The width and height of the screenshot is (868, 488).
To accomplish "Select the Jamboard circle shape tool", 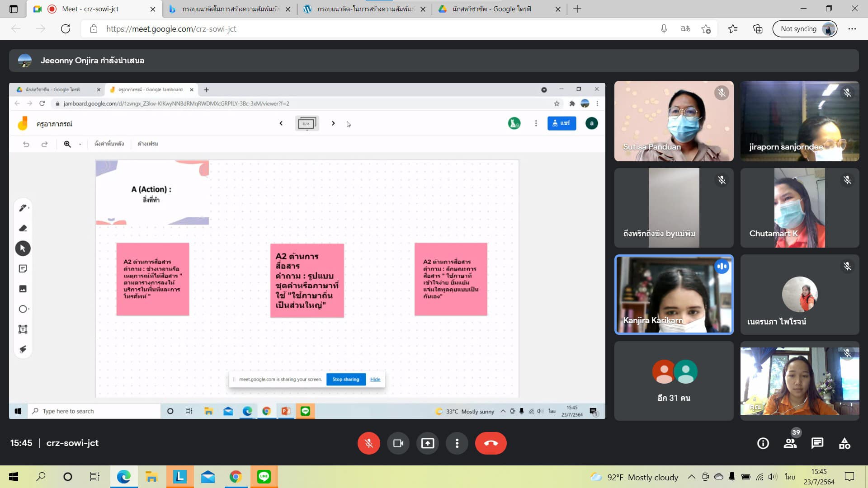I will tap(23, 309).
